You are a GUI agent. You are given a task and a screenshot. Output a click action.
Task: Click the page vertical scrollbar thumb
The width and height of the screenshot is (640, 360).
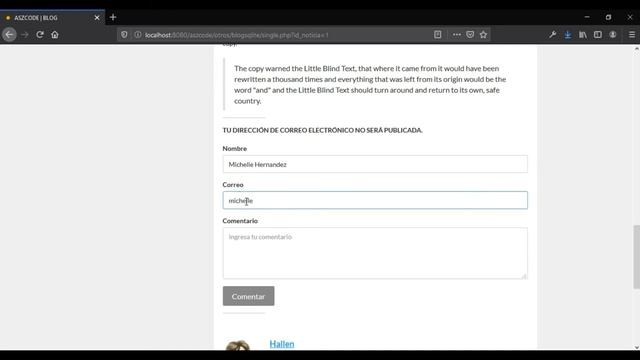coord(636,257)
